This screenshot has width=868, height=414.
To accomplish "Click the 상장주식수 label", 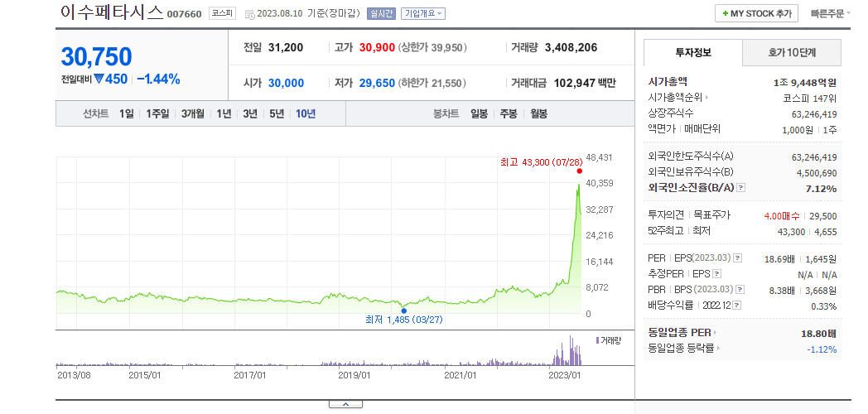I will pos(670,113).
